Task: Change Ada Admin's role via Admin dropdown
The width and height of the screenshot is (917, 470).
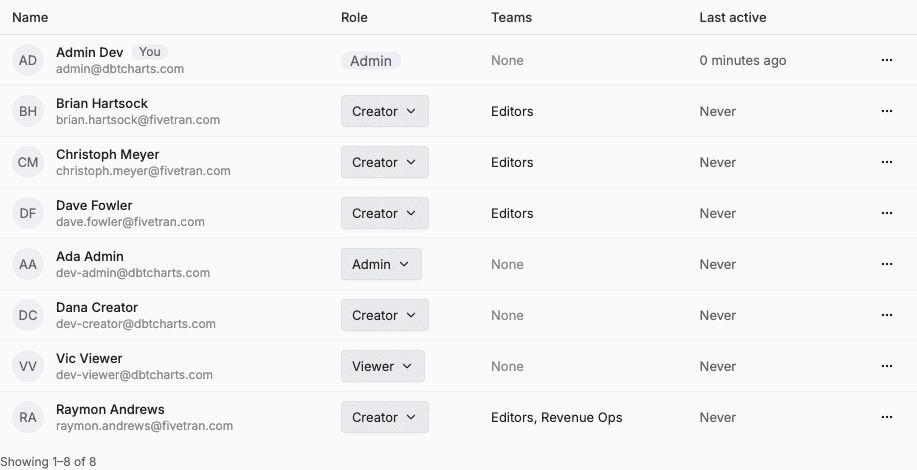Action: coord(381,264)
